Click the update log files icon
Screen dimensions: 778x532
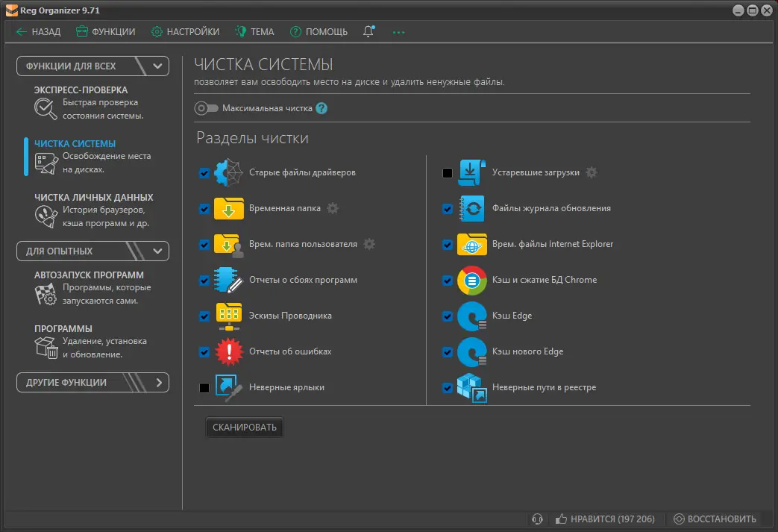[x=472, y=208]
